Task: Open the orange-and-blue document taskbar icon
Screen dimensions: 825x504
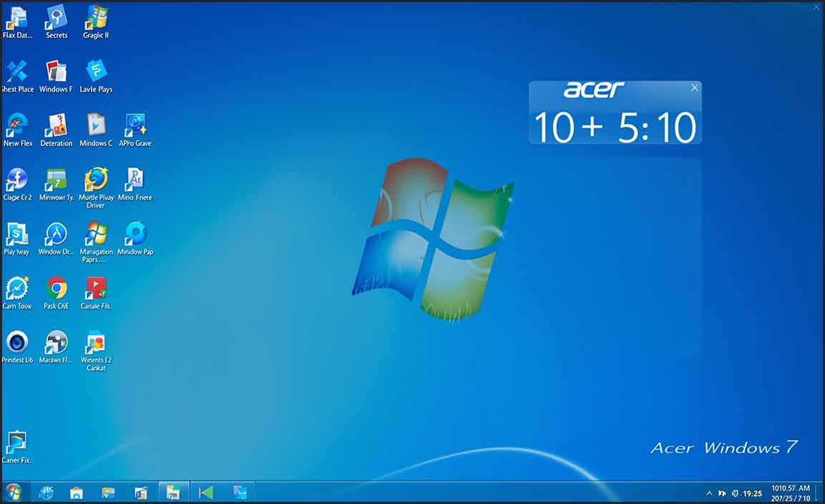Action: (141, 493)
